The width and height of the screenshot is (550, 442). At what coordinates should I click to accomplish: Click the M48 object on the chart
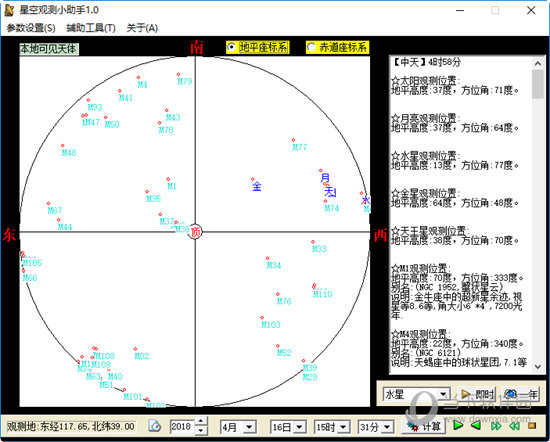69,153
